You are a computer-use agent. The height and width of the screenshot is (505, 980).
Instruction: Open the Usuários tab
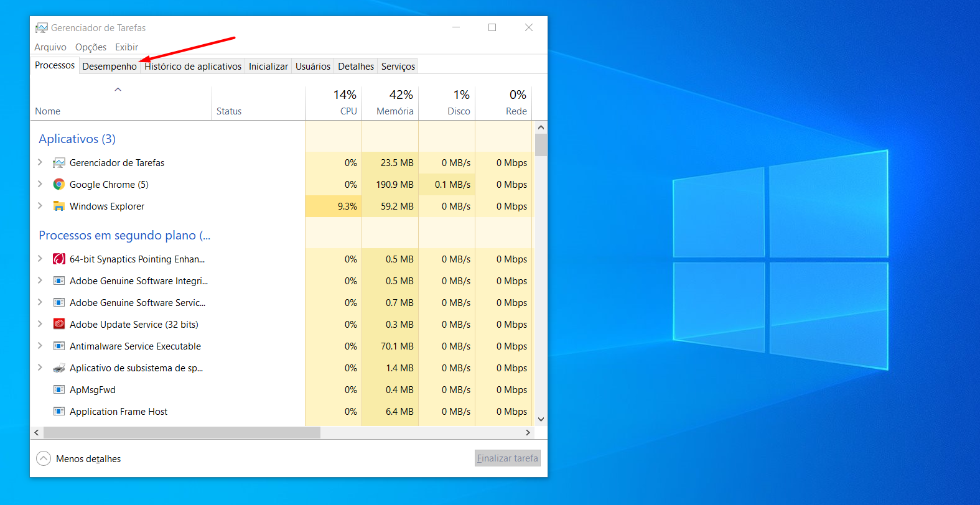point(313,67)
